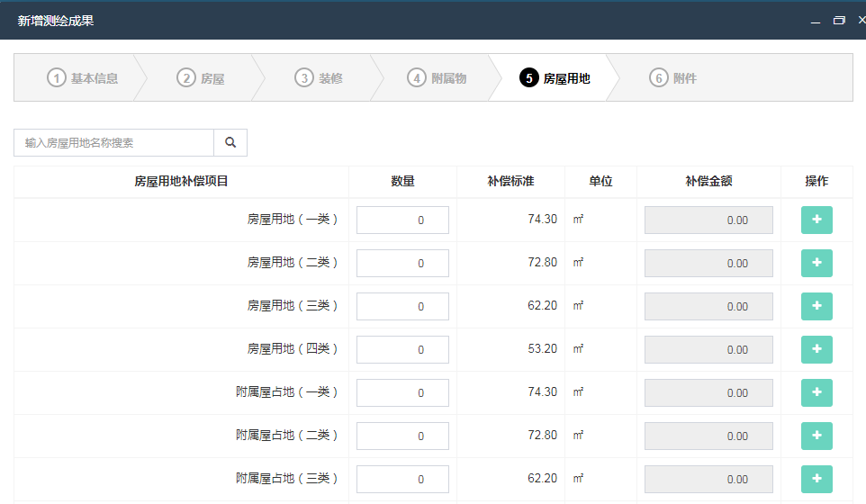The image size is (866, 504).
Task: Click 补偿金额 field for 房屋用地（一类）
Action: click(708, 220)
